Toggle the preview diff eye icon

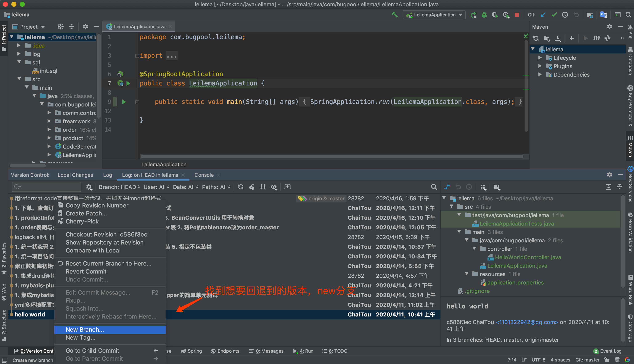274,187
